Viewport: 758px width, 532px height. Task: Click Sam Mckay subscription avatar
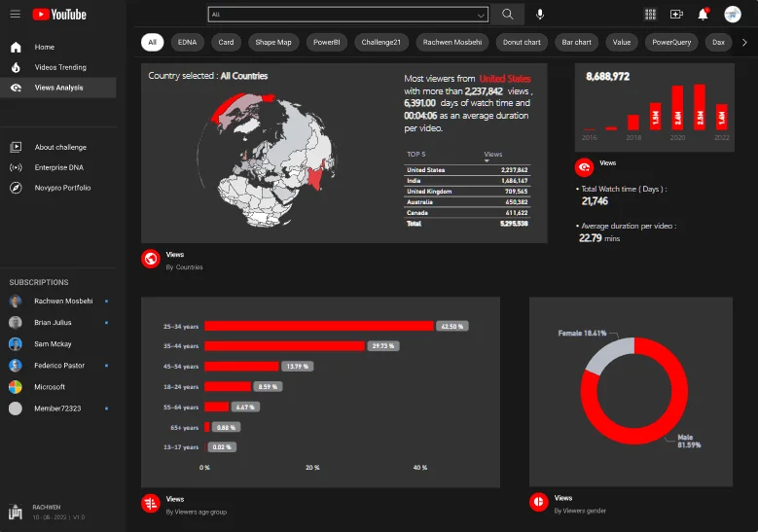(16, 344)
